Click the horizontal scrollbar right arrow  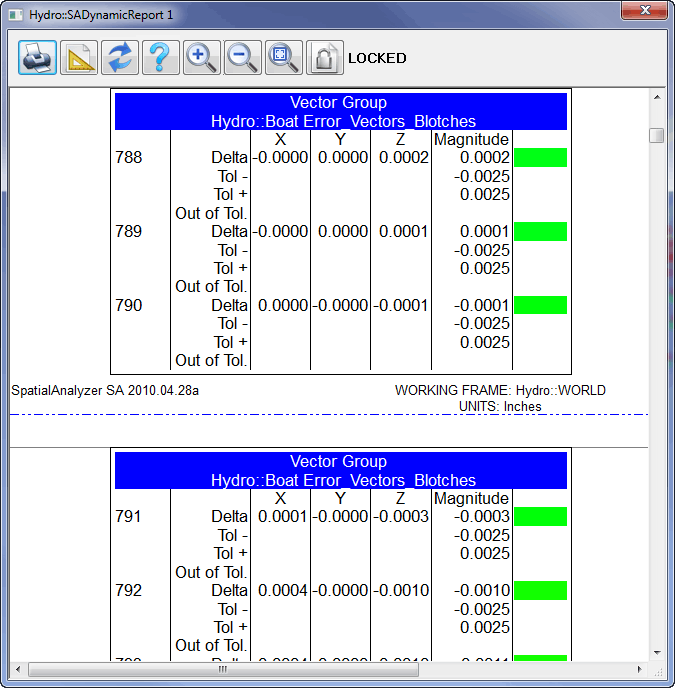point(639,669)
